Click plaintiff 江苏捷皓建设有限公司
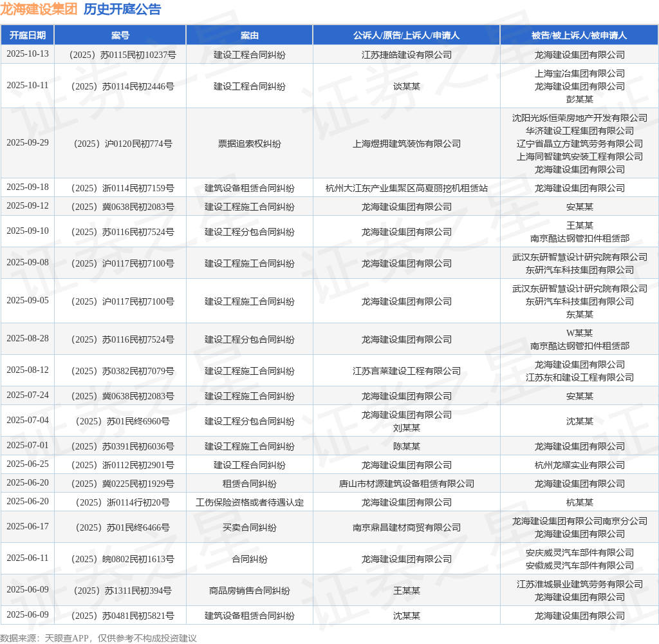The width and height of the screenshot is (659, 644). [407, 55]
